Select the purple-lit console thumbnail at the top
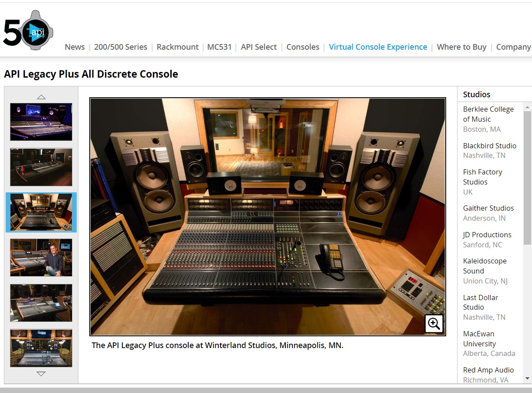Screen dimensions: 532x393 pyautogui.click(x=41, y=122)
